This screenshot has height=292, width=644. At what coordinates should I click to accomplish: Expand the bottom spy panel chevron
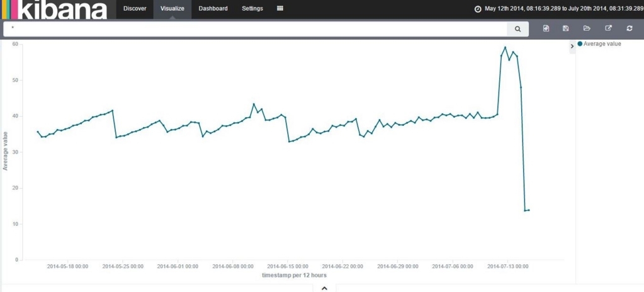(x=324, y=288)
